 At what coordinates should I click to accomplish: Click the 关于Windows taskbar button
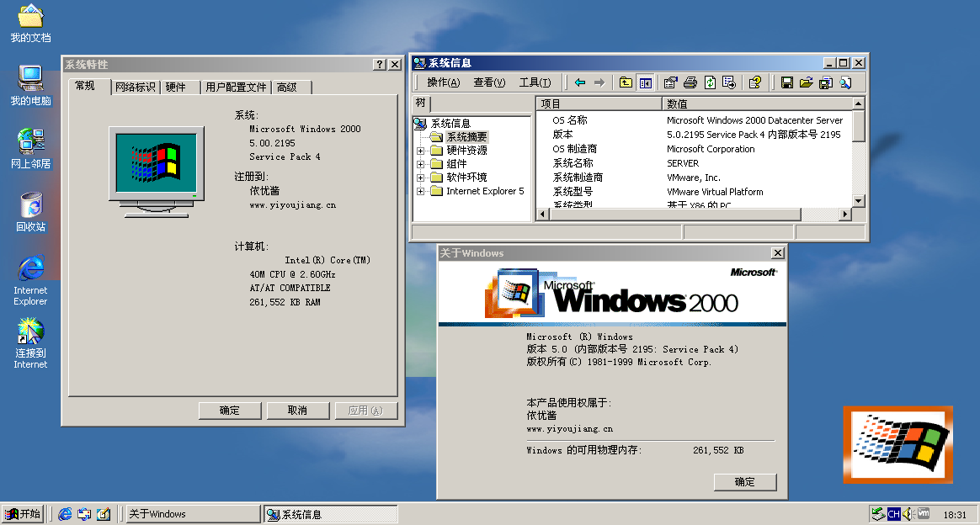point(193,514)
